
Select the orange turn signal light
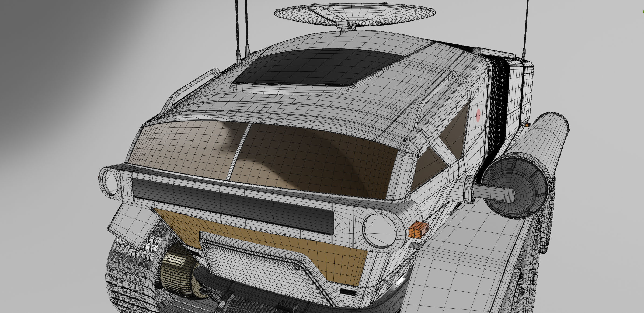tap(418, 229)
